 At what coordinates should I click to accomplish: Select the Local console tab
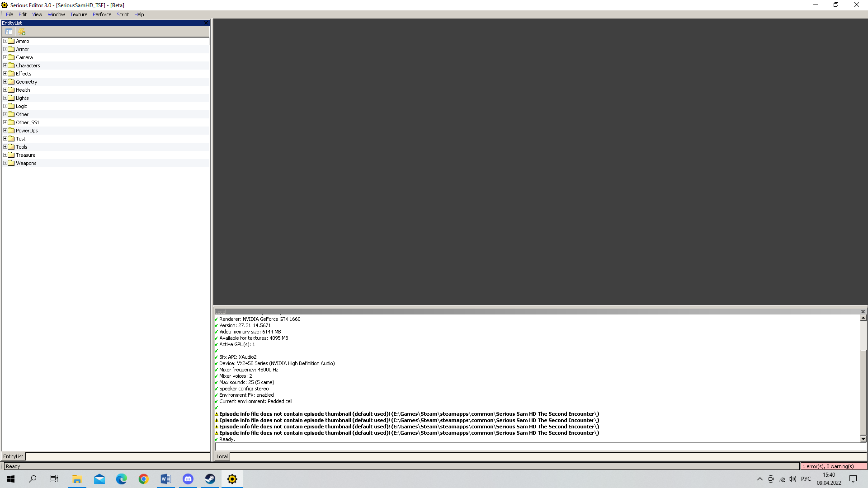(222, 456)
